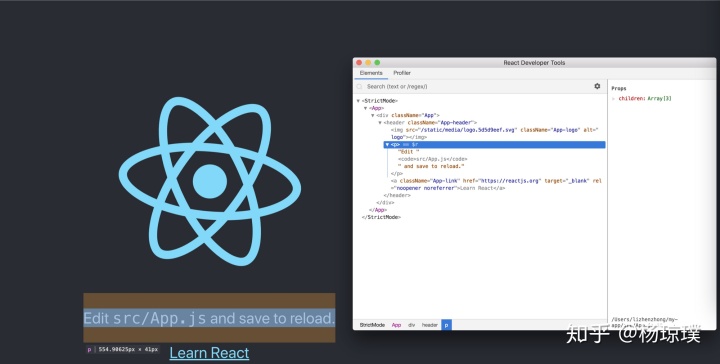The width and height of the screenshot is (720, 364).
Task: Click the children: Array[3] prop value
Action: [x=659, y=99]
